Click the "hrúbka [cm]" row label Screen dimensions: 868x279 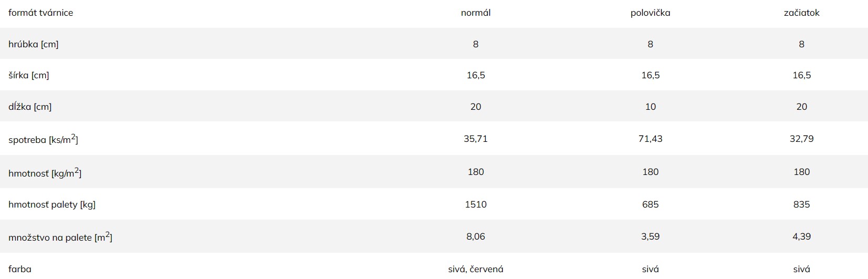click(x=34, y=45)
